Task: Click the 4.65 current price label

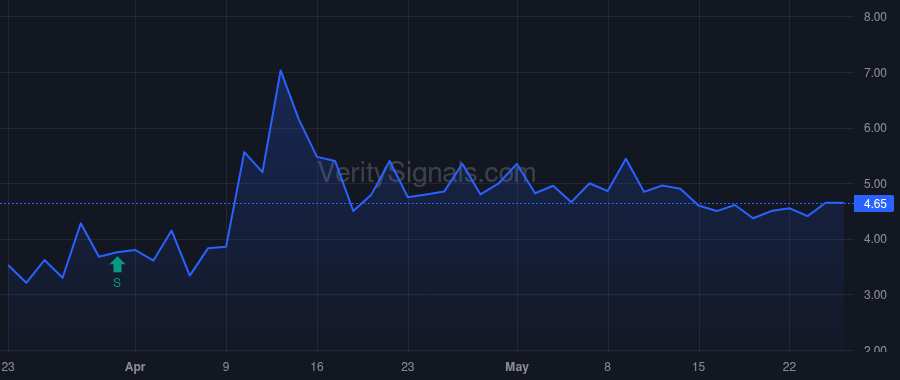Action: pos(874,204)
